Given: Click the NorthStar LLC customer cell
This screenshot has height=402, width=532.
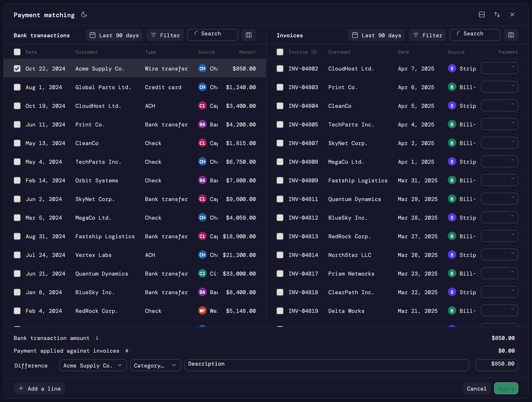Looking at the screenshot, I should pyautogui.click(x=350, y=255).
